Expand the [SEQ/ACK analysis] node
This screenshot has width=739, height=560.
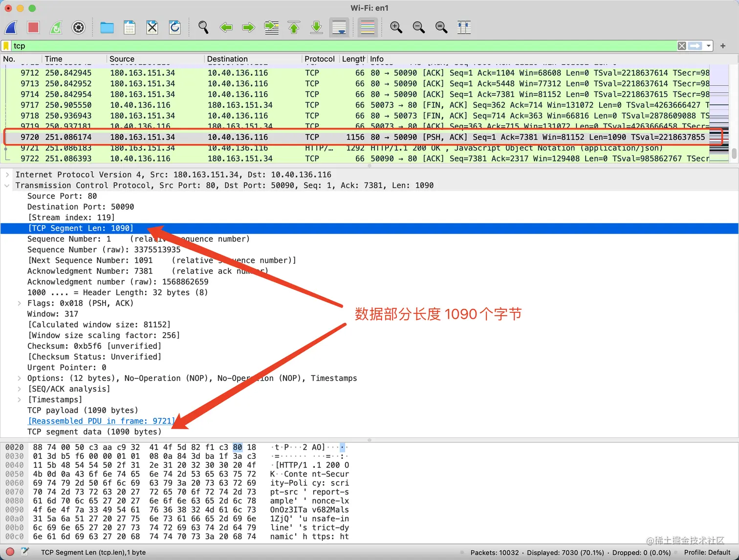(x=19, y=389)
